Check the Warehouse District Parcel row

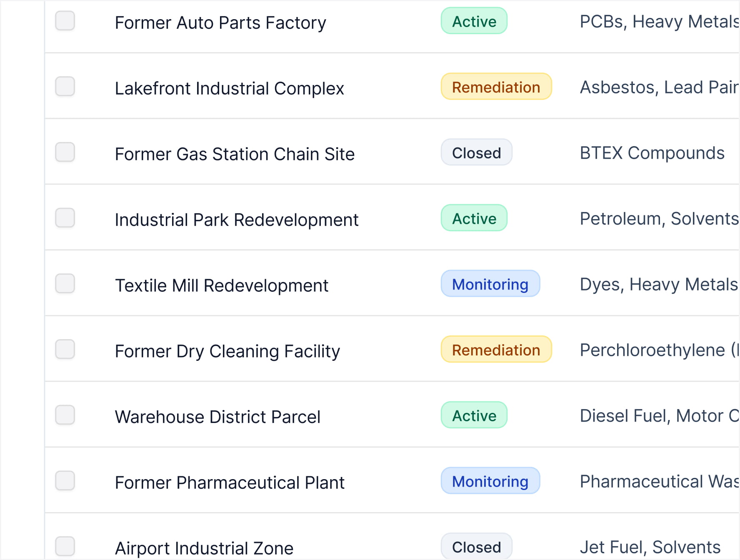pyautogui.click(x=65, y=415)
